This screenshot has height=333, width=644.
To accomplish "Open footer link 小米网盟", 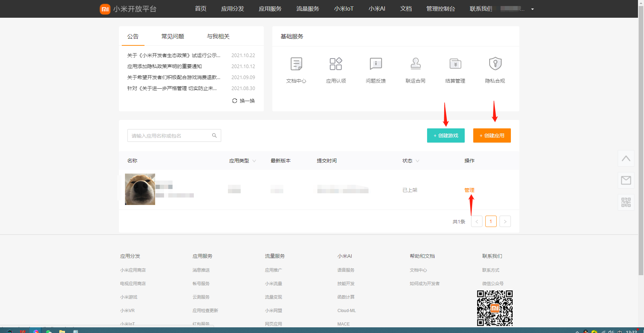I will (273, 311).
